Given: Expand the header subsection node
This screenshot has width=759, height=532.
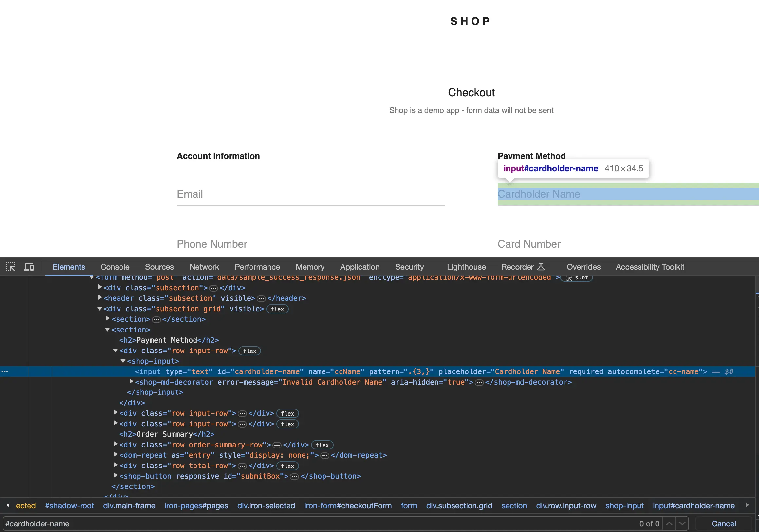Looking at the screenshot, I should pyautogui.click(x=100, y=298).
